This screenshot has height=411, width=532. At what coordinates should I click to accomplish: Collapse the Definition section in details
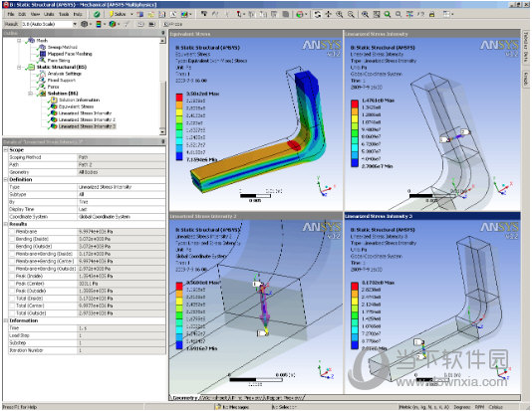pyautogui.click(x=6, y=179)
